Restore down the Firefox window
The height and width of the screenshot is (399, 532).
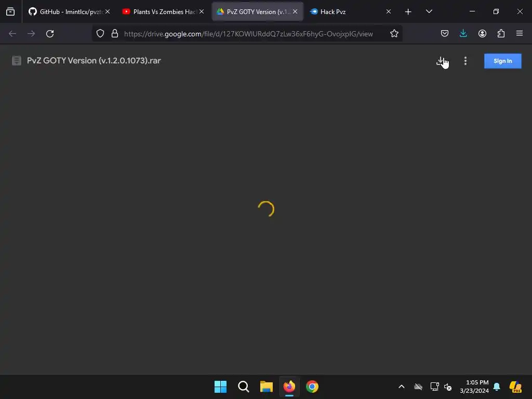point(496,11)
